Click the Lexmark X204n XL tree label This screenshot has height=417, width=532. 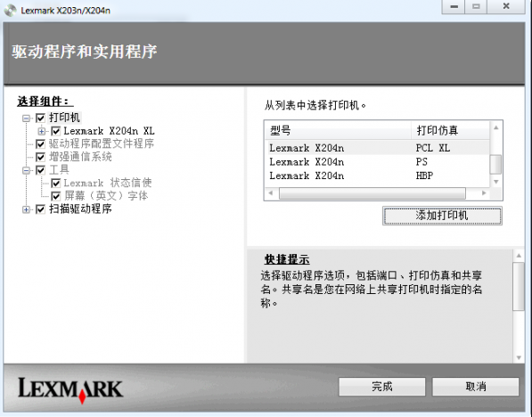(109, 131)
